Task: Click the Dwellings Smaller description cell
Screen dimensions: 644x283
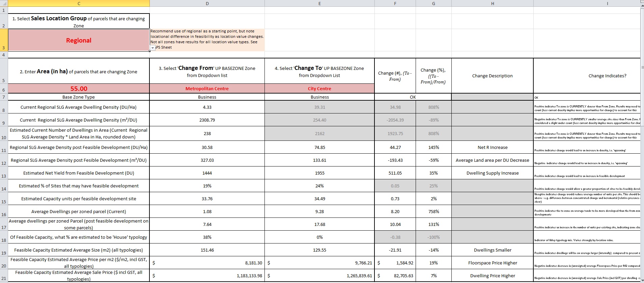Action: coord(492,250)
